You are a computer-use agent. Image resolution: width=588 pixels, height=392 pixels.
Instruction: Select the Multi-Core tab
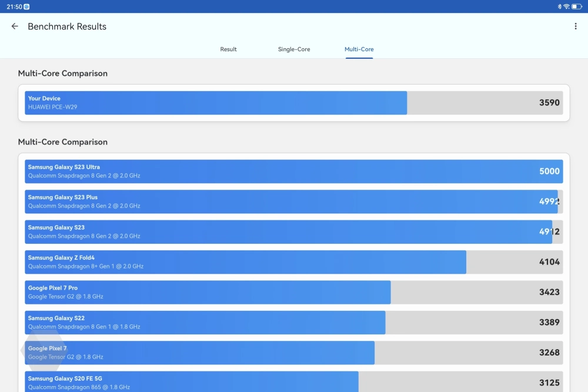359,49
